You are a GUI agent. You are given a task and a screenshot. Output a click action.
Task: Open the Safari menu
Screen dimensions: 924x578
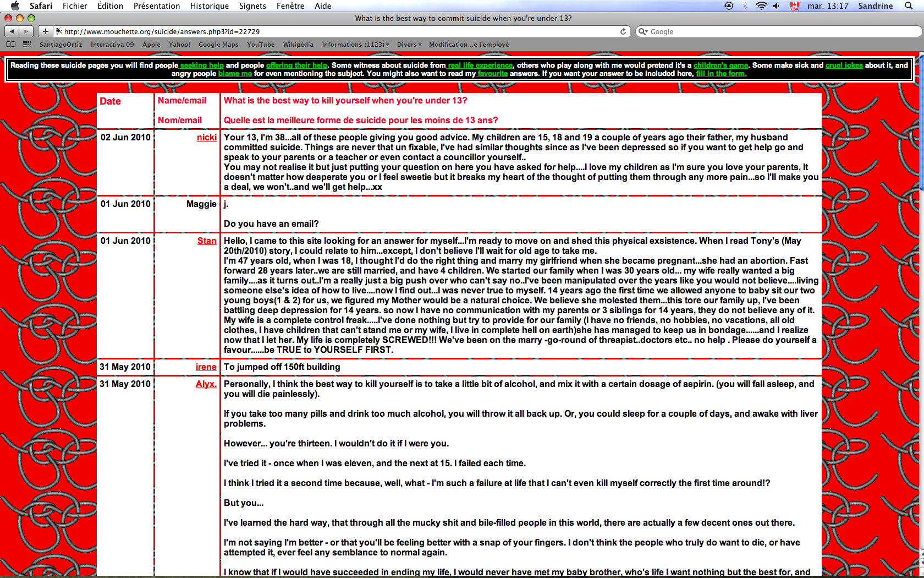(x=41, y=6)
